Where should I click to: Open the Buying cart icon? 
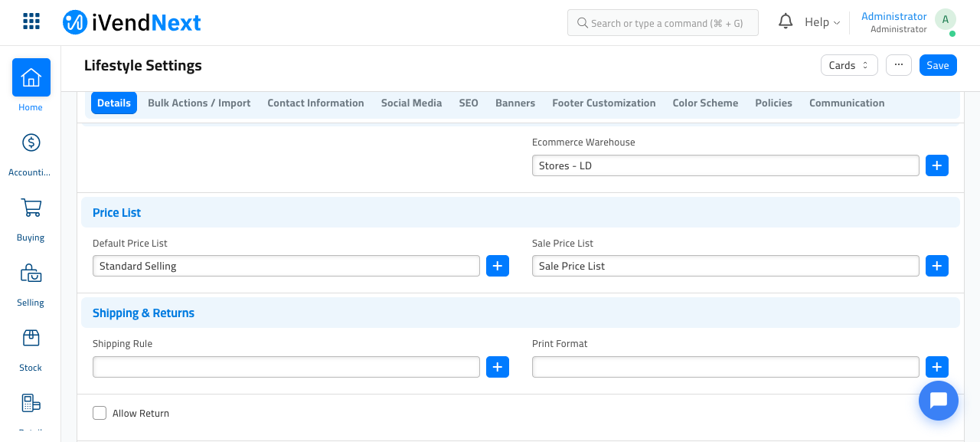click(31, 208)
